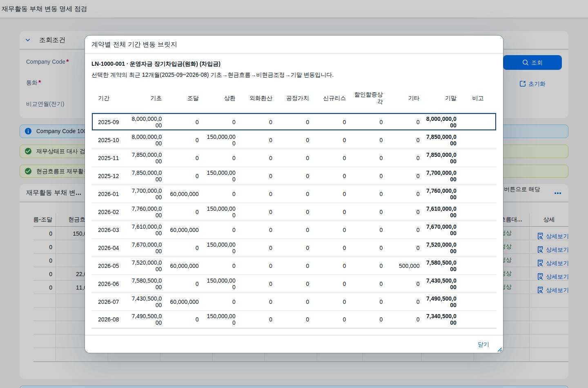
Task: Select the 2026-07 period row
Action: (294, 302)
